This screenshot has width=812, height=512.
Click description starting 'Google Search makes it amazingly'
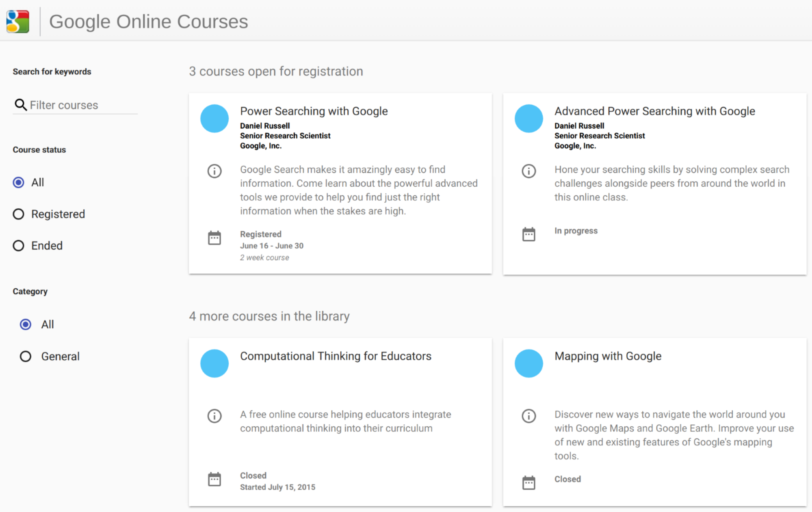coord(359,190)
